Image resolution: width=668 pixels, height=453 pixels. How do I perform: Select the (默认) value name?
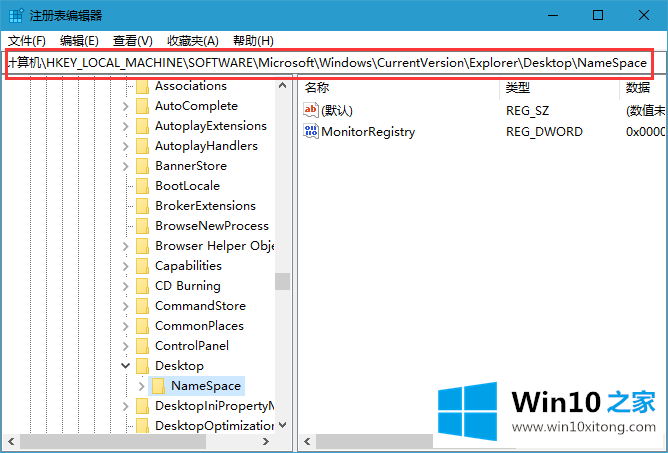point(337,111)
